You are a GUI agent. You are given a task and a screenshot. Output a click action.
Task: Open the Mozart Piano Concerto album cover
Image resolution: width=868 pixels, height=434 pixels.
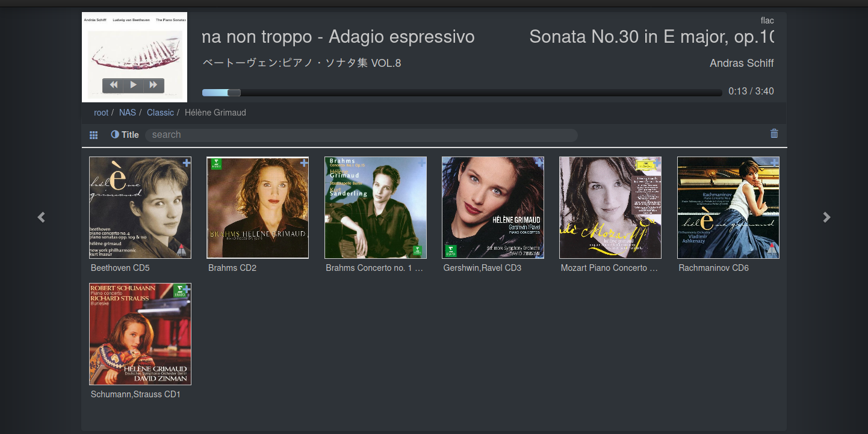(610, 208)
